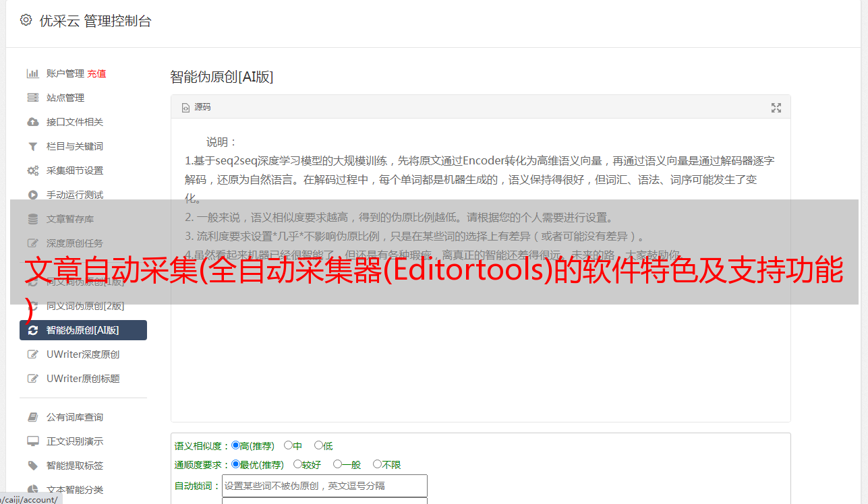Open the 账户管理 sidebar menu
Screen dimensions: 868x504
coord(65,73)
